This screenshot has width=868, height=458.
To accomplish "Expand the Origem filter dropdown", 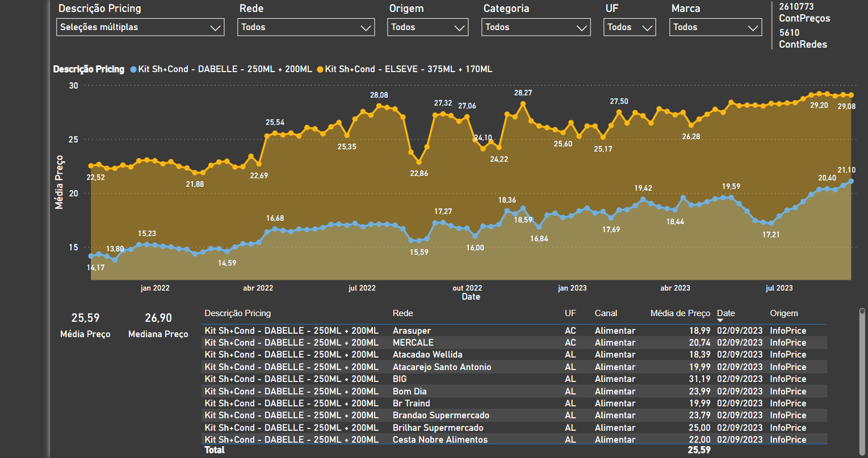I will [x=428, y=27].
